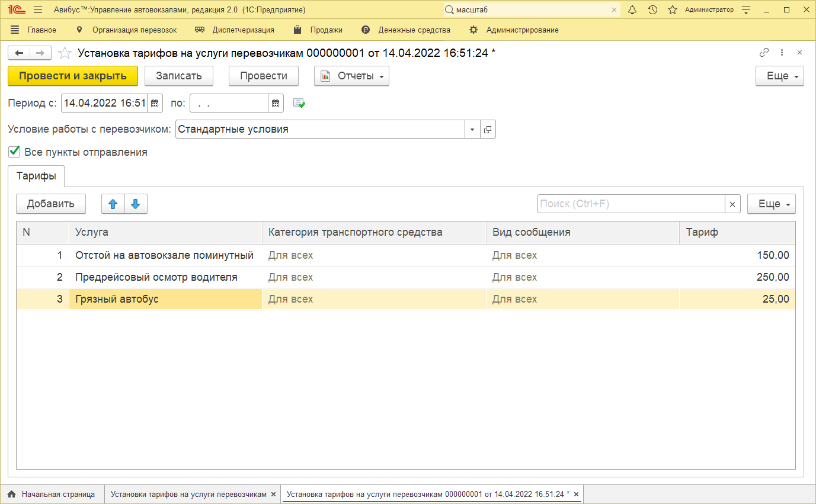Open calendar picker for period start date
Viewport: 816px width, 504px height.
click(155, 103)
